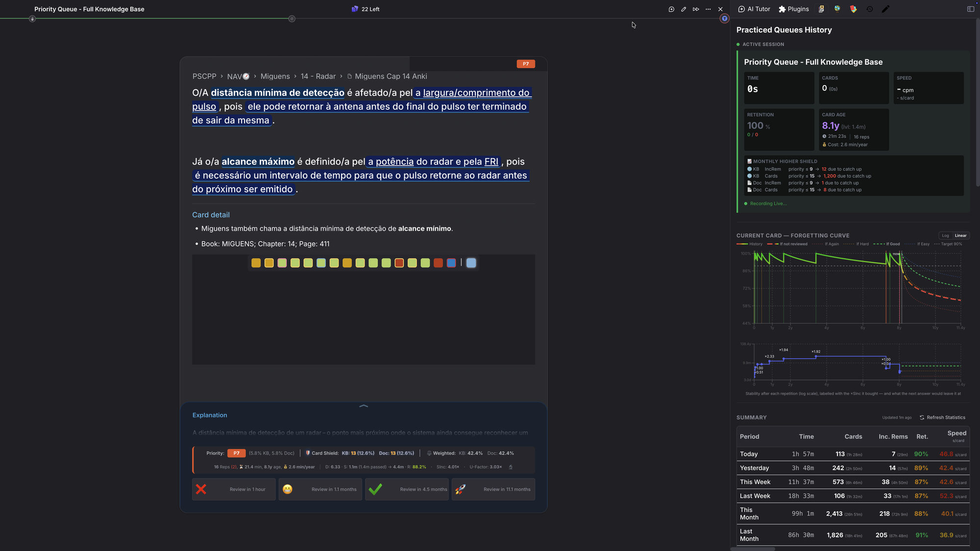This screenshot has height=551, width=980.
Task: Click the trophy badge icon near the progress bar
Action: pyautogui.click(x=725, y=19)
